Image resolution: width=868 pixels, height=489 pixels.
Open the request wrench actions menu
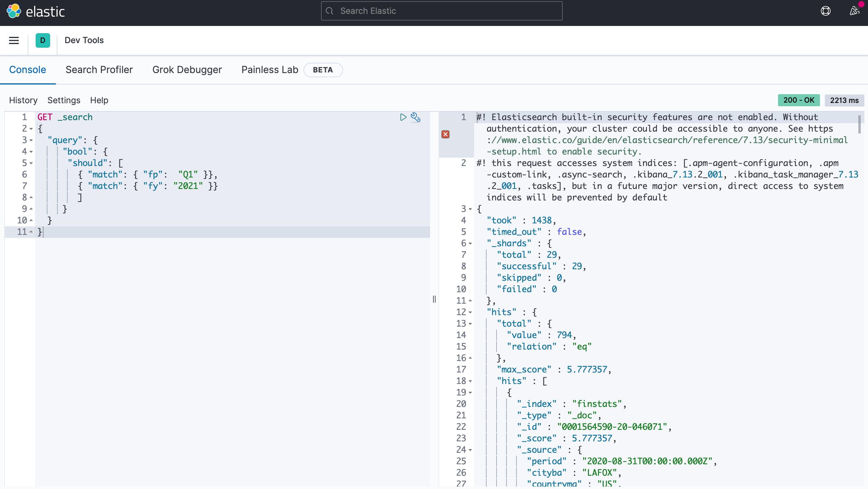click(x=416, y=117)
